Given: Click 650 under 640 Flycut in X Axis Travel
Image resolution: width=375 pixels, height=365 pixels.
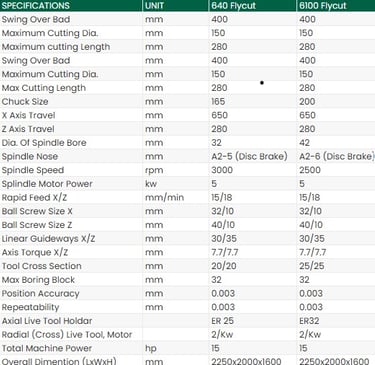Looking at the screenshot, I should [219, 115].
